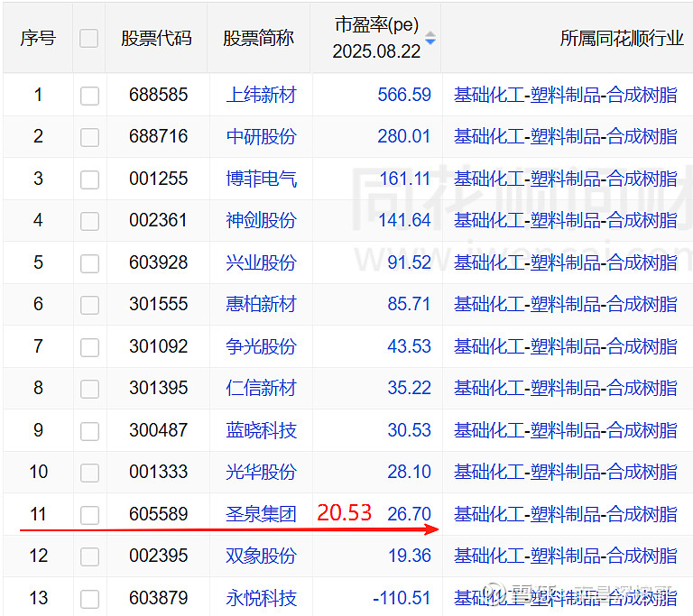The width and height of the screenshot is (693, 616).
Task: Open the 上纬新材 stock link
Action: tap(261, 95)
